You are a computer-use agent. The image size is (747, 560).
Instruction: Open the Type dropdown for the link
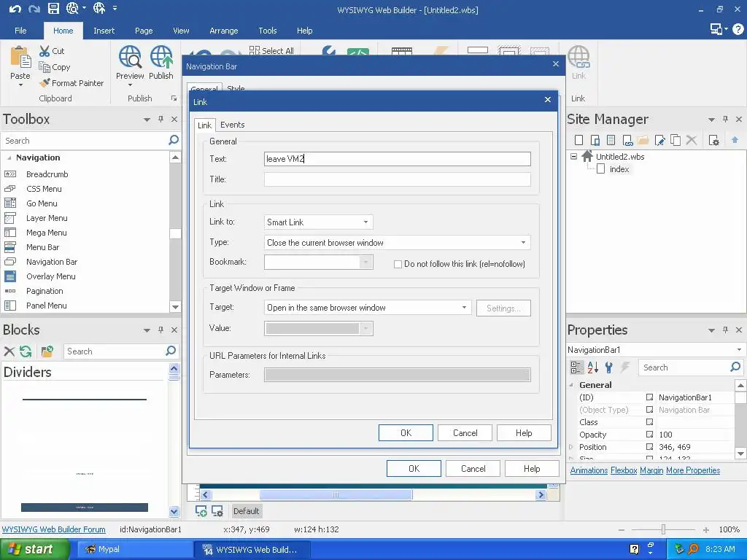523,242
